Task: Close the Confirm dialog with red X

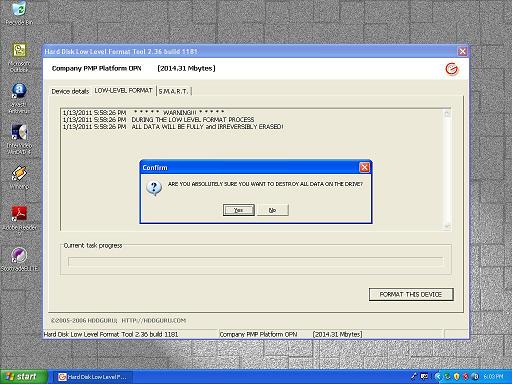Action: 364,167
